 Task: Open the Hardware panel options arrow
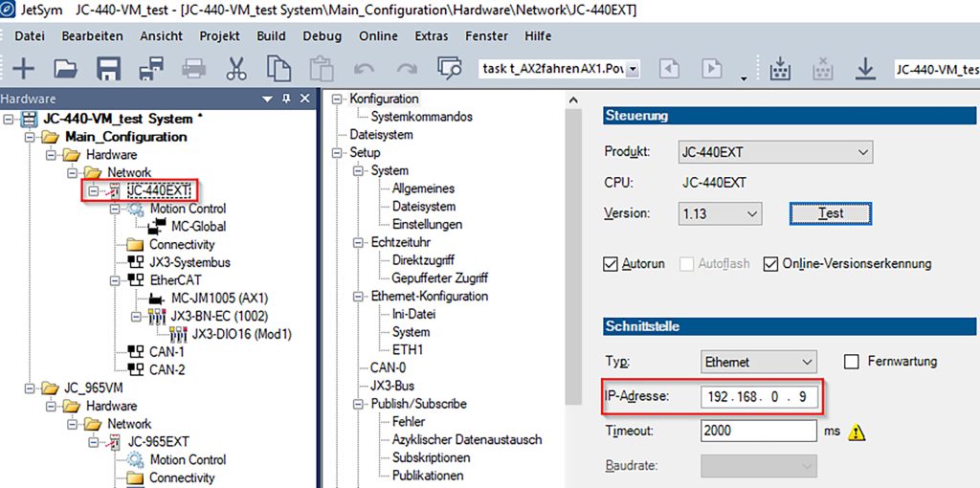268,100
